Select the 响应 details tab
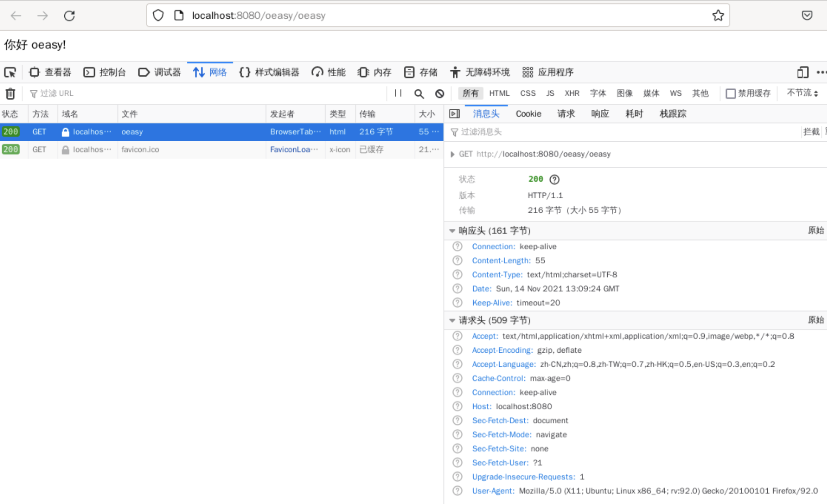827x504 pixels. click(x=600, y=114)
